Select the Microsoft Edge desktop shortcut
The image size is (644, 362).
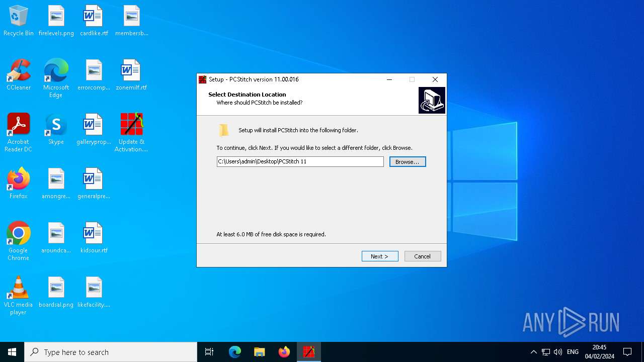pos(56,78)
